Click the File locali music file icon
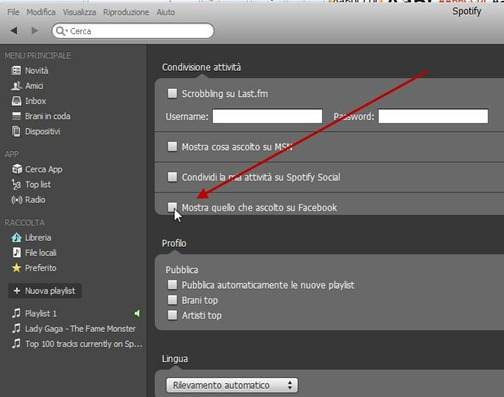Viewport: 504px width, 397px height. click(x=16, y=252)
